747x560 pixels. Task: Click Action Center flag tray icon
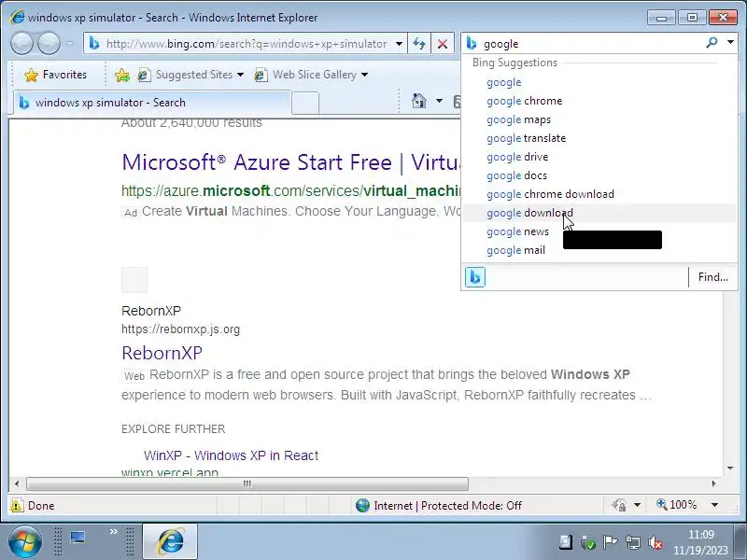click(x=610, y=542)
